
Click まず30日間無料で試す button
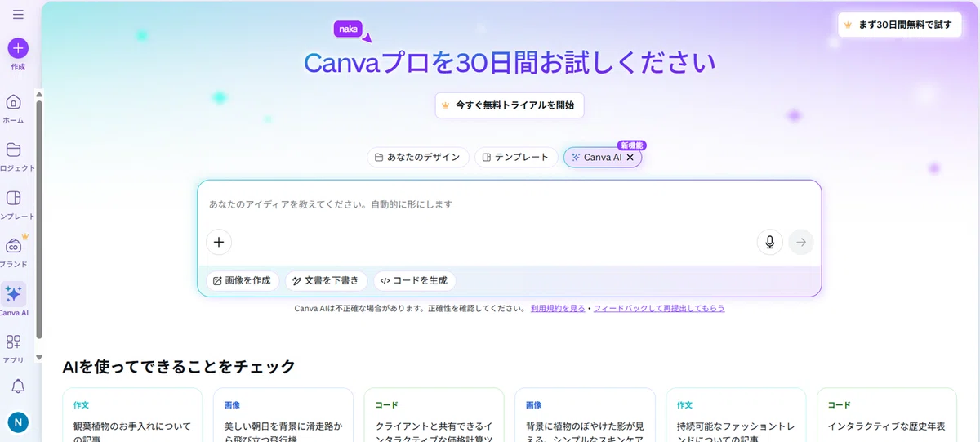coord(899,25)
